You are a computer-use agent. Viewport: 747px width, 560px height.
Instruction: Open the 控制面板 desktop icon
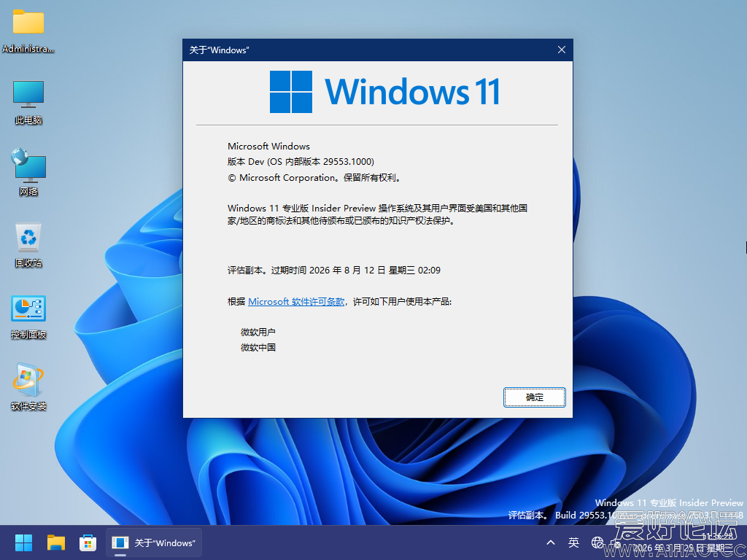click(28, 316)
